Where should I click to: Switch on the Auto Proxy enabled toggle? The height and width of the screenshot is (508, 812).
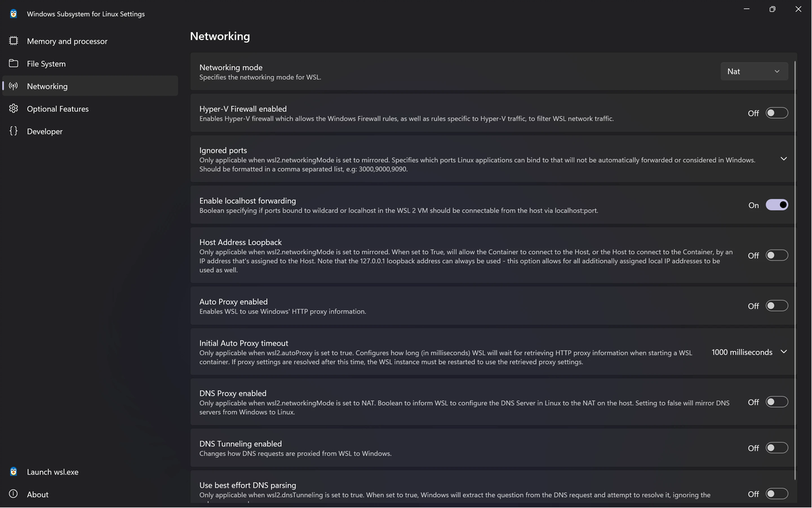click(777, 306)
